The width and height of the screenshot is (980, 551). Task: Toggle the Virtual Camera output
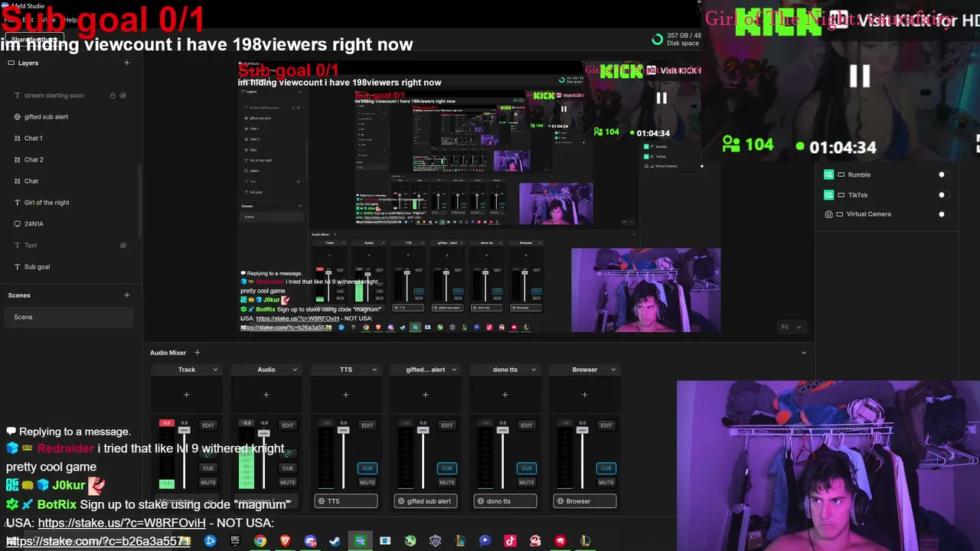[942, 214]
